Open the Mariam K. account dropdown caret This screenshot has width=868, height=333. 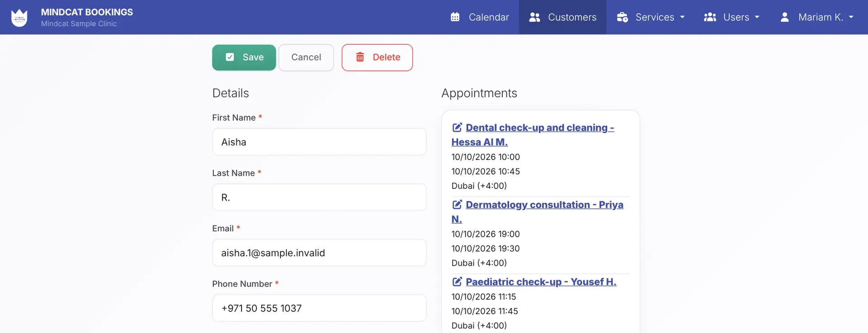[851, 17]
